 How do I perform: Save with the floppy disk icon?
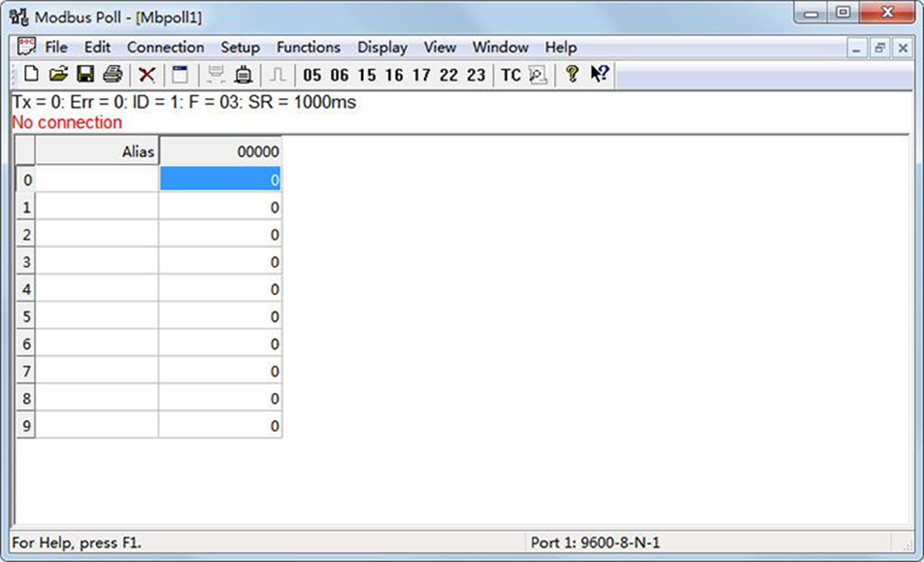coord(86,75)
